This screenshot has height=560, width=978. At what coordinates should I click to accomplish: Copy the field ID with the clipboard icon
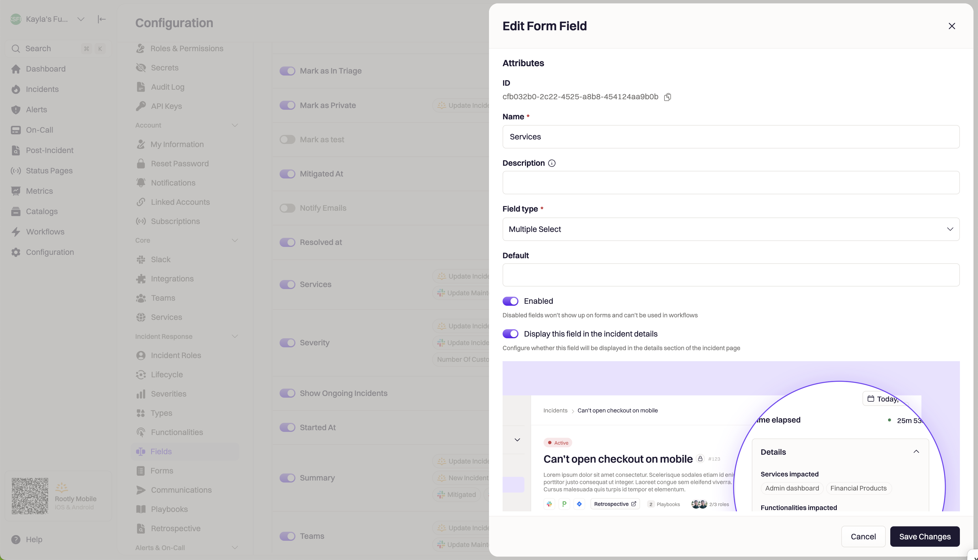pyautogui.click(x=668, y=97)
